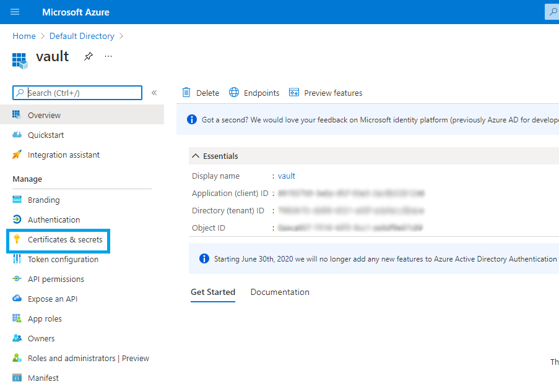Click the vault app registration icon
The height and width of the screenshot is (392, 559).
tap(20, 61)
